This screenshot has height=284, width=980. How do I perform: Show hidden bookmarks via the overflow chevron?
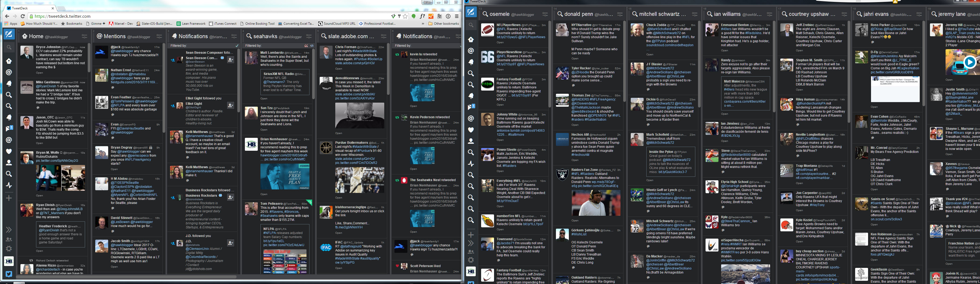(423, 24)
